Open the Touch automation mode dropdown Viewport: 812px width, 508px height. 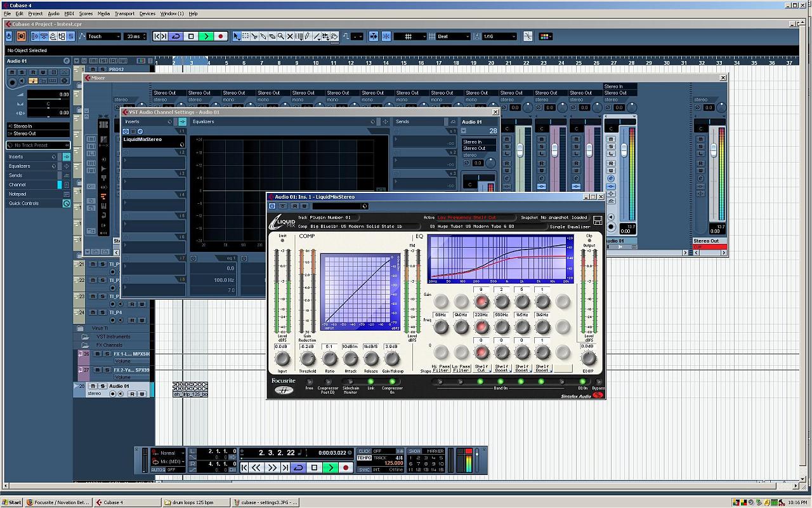point(104,37)
